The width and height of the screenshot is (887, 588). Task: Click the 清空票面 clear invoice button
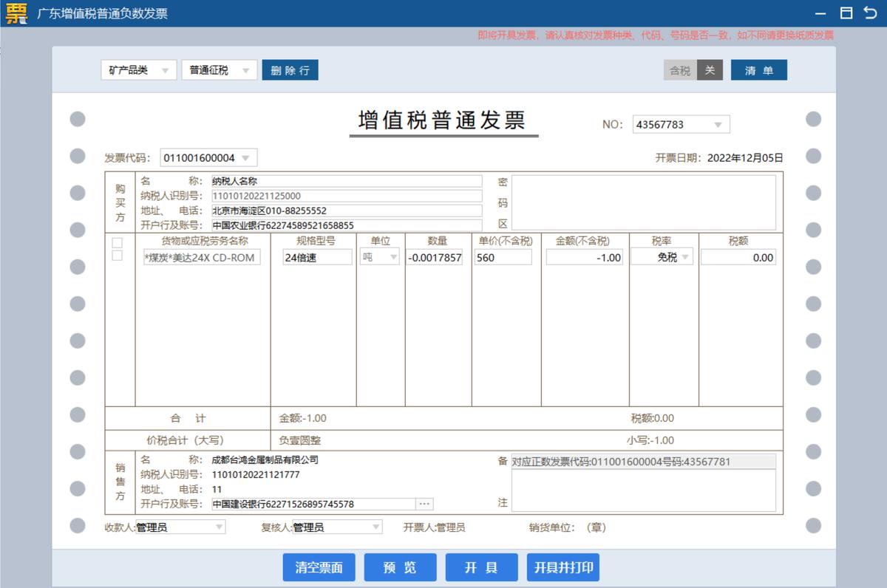pyautogui.click(x=319, y=567)
